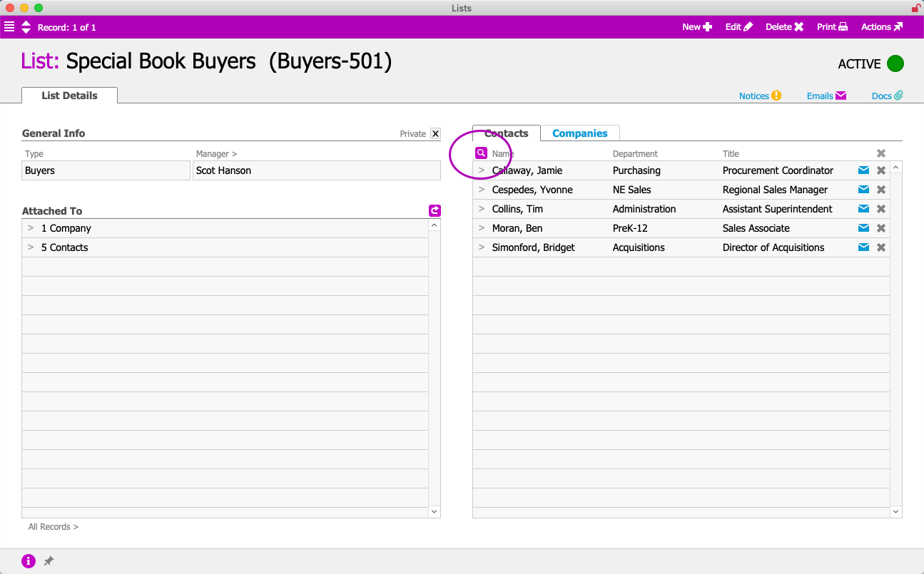Remove Cespedes, Yvonne from the list
924x574 pixels.
click(881, 190)
